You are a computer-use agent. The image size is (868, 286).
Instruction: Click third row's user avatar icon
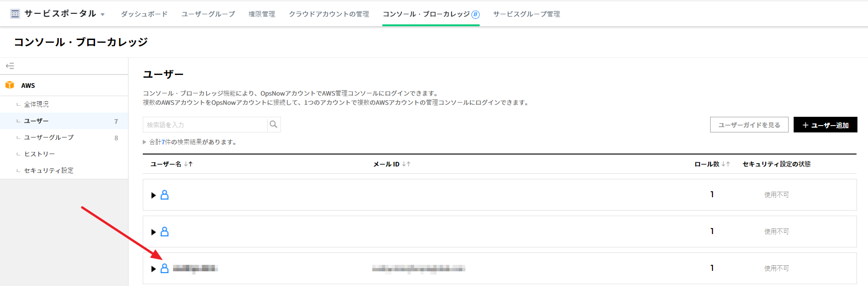(164, 269)
